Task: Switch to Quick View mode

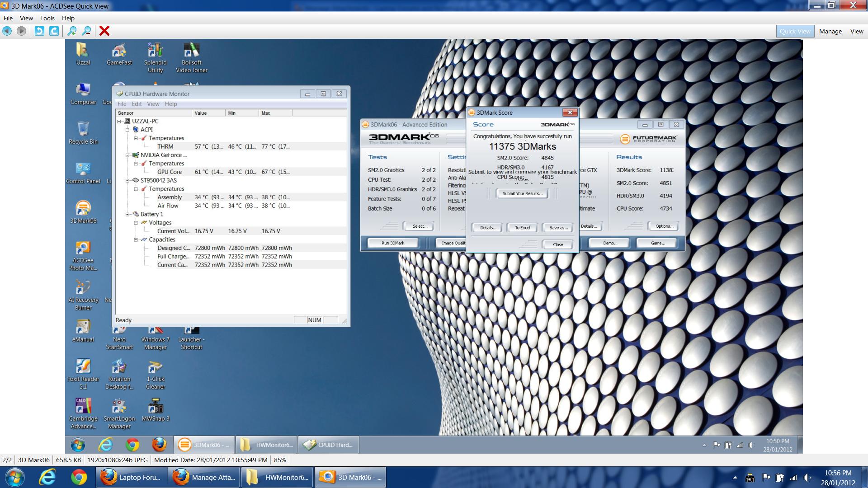Action: click(795, 31)
